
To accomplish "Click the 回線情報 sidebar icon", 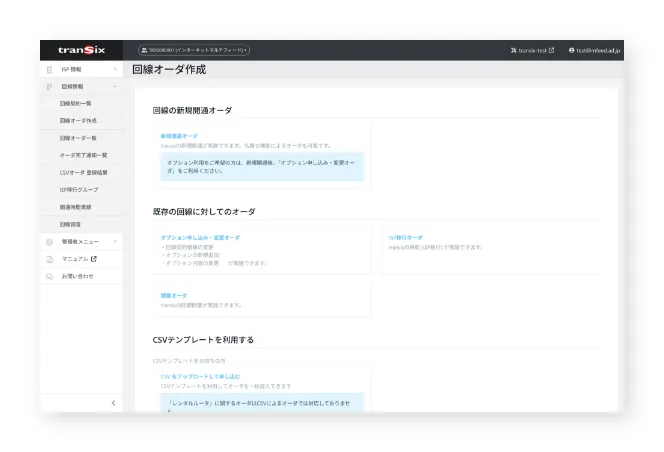I will pyautogui.click(x=50, y=87).
